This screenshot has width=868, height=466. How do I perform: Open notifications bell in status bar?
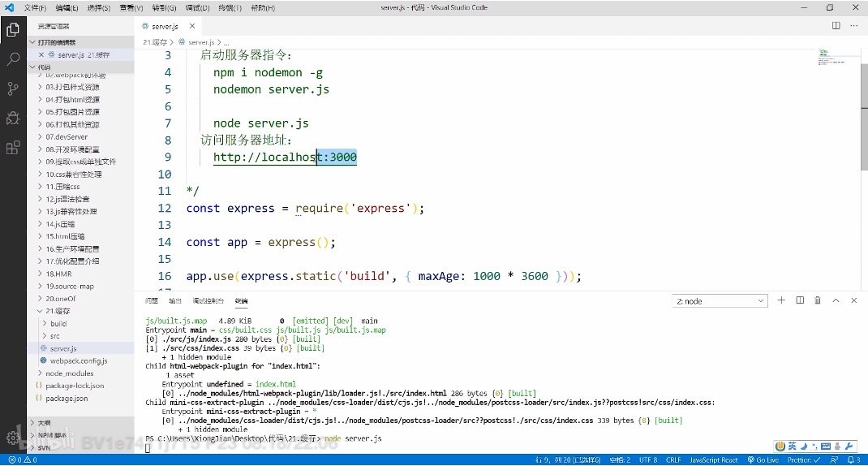pyautogui.click(x=853, y=460)
